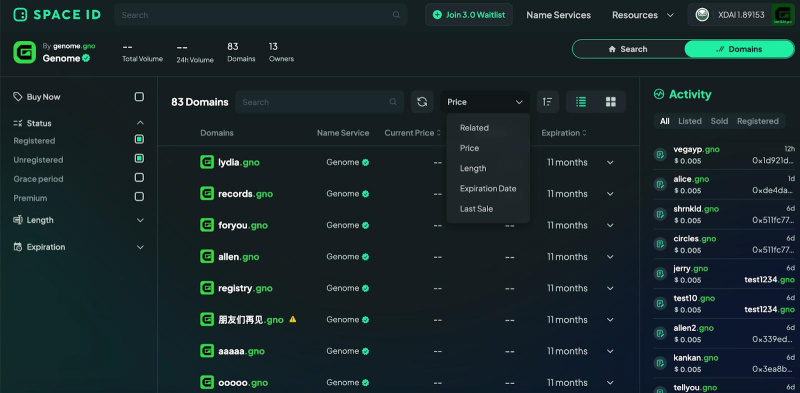The height and width of the screenshot is (393, 800).
Task: Open the wallet avatar at top right
Action: click(782, 15)
